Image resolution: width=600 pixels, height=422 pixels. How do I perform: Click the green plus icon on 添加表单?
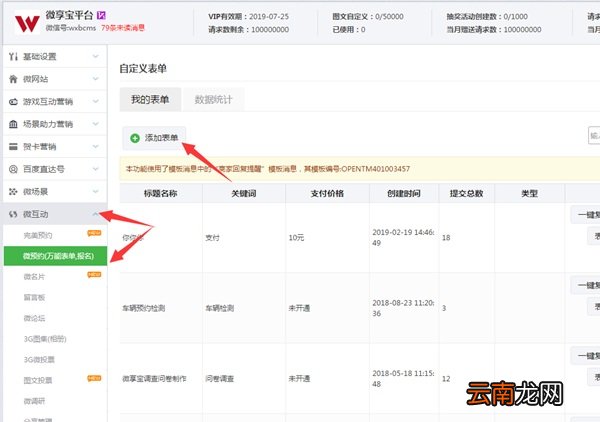(x=135, y=138)
